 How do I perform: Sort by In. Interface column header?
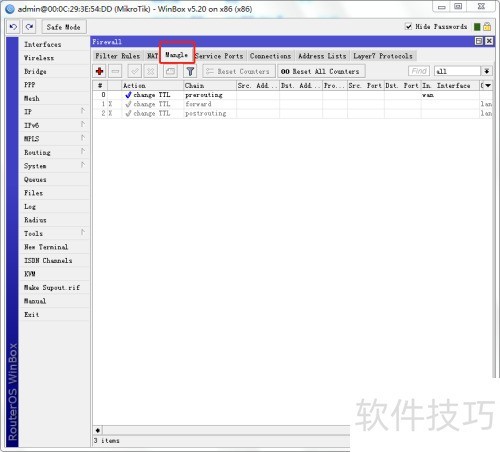pos(450,86)
